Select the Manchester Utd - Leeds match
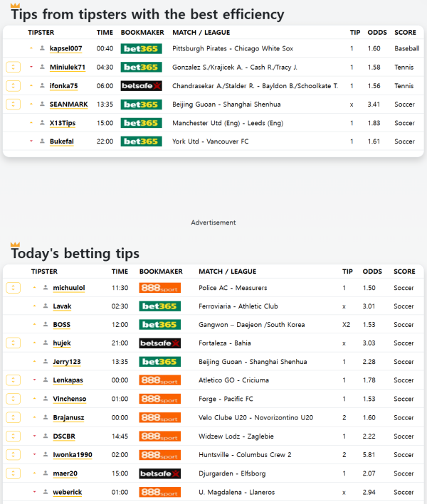 pos(227,123)
